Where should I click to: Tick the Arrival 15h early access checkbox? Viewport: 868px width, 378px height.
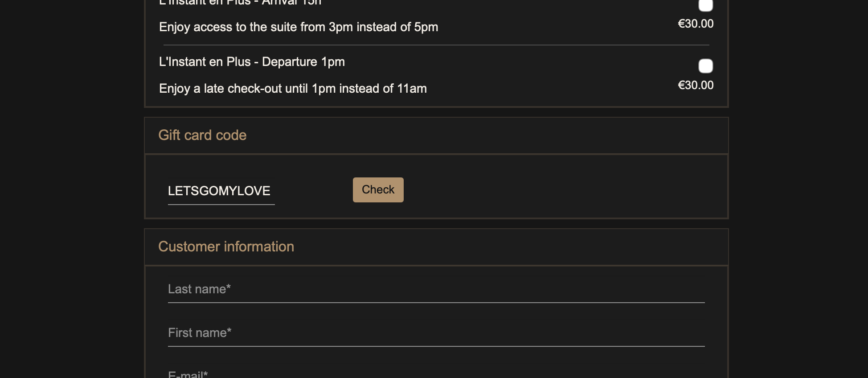point(705,5)
